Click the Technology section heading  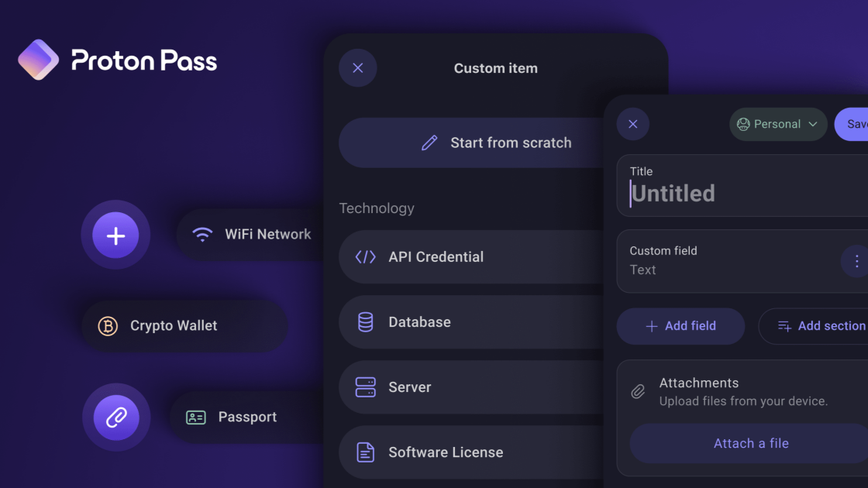[x=377, y=208]
